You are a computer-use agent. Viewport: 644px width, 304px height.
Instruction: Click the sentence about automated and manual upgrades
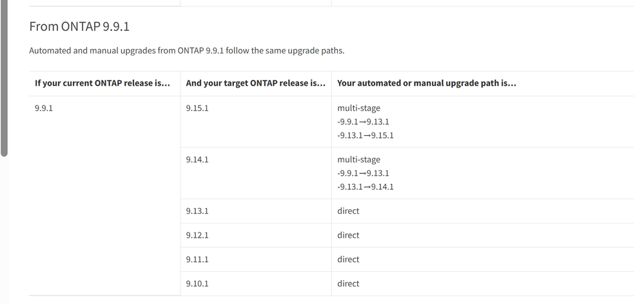186,50
